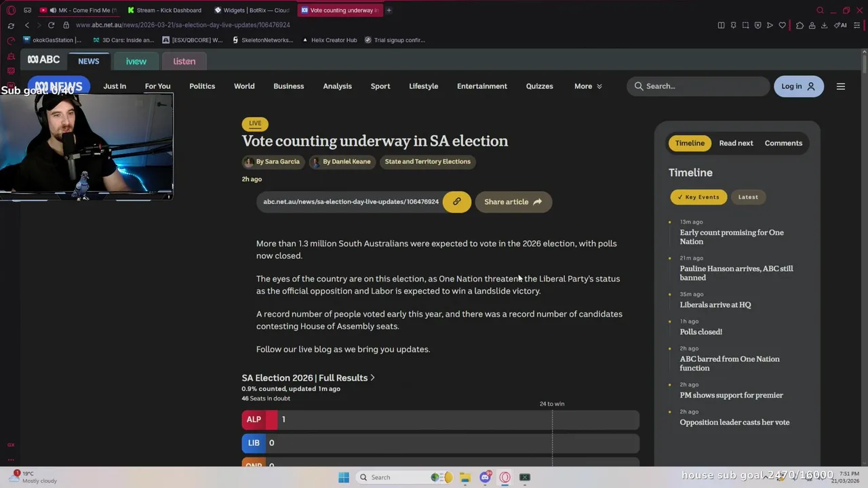Open the Quizzes menu item

tap(540, 86)
